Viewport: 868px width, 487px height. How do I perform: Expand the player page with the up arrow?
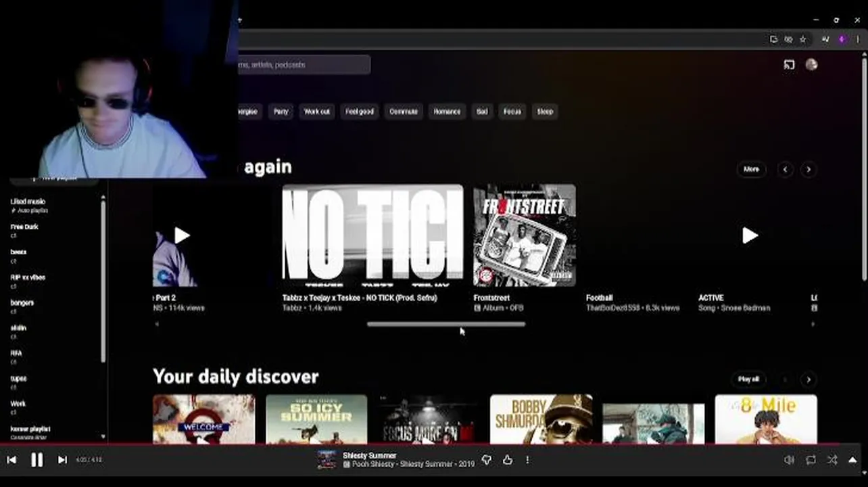coord(853,460)
